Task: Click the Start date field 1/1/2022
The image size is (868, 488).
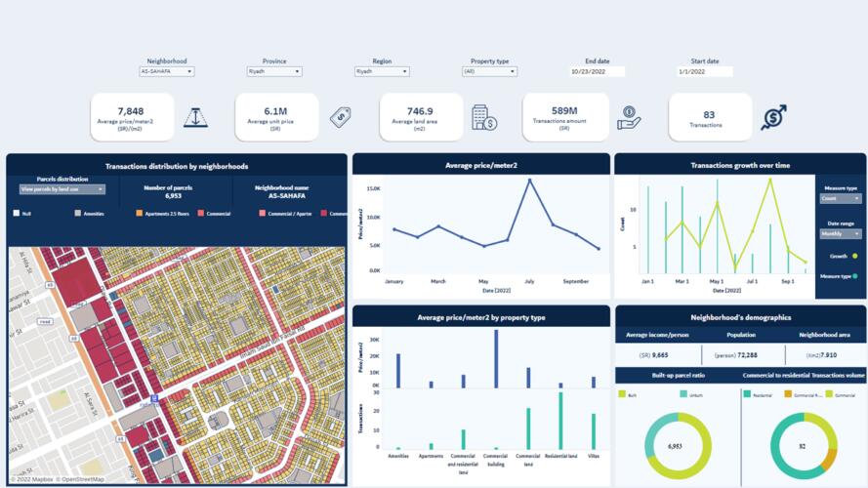Action: [704, 71]
